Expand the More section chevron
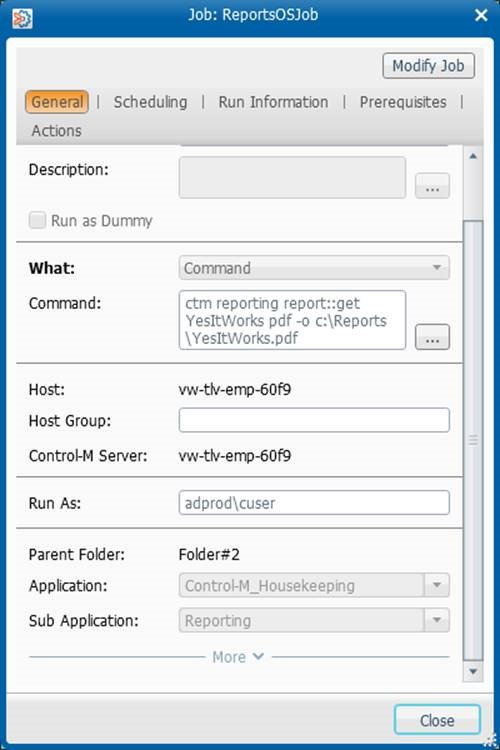Image resolution: width=500 pixels, height=750 pixels. (x=258, y=656)
